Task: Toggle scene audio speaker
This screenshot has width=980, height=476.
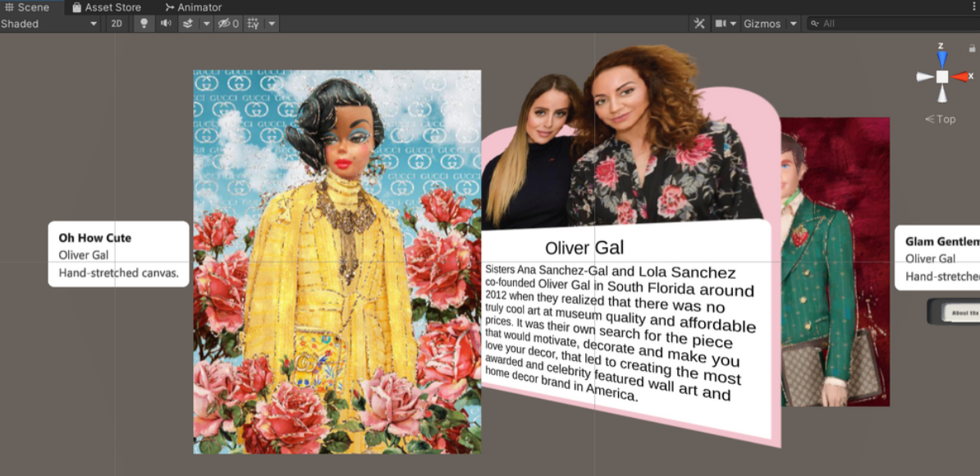Action: point(166,24)
